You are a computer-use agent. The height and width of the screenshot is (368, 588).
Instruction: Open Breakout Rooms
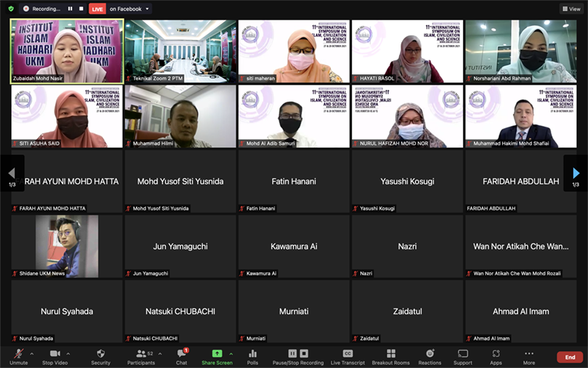390,354
